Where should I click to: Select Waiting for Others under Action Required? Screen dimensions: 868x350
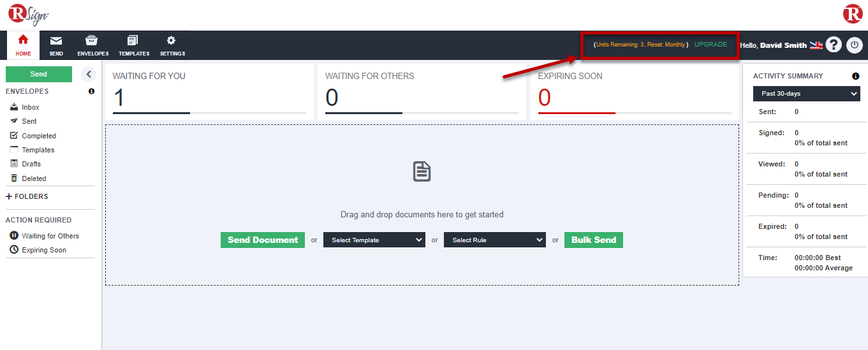[x=50, y=236]
